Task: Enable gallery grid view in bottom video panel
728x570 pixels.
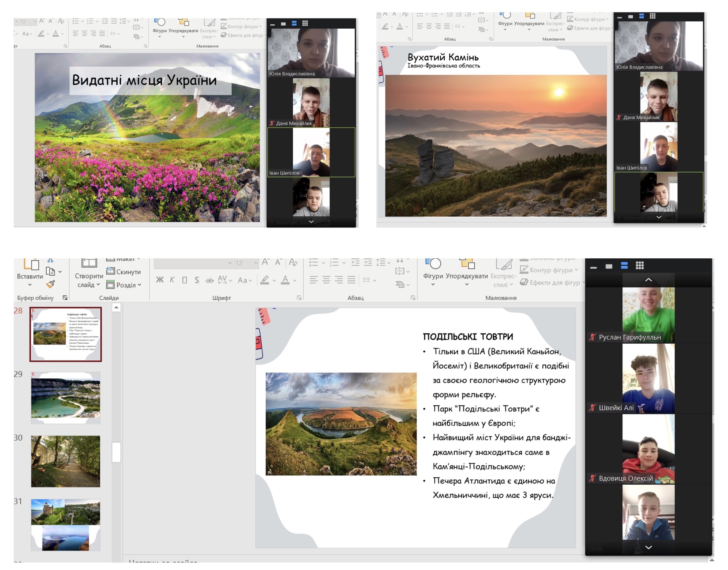Action: point(639,266)
